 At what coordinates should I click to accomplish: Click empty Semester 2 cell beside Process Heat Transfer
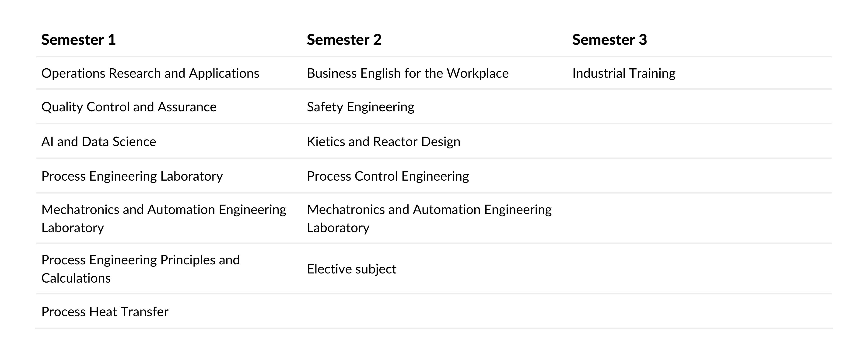(x=435, y=311)
